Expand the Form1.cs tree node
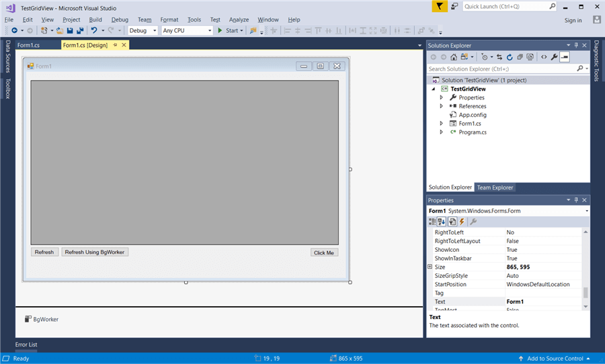The image size is (605, 364). click(x=442, y=124)
